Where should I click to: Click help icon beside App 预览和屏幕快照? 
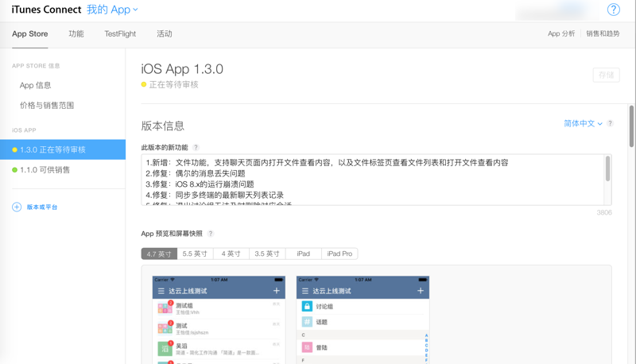pyautogui.click(x=210, y=234)
